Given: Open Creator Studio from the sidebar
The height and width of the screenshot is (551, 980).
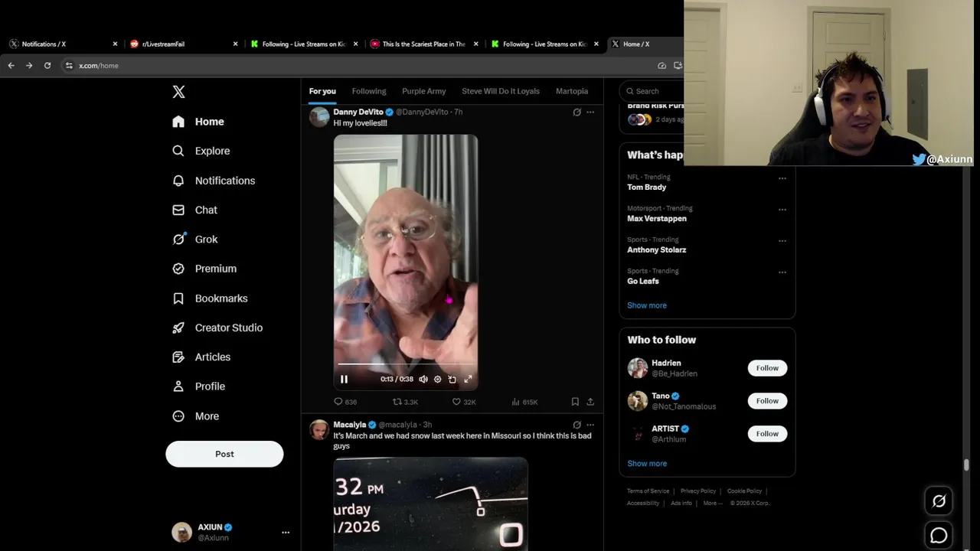Looking at the screenshot, I should pyautogui.click(x=217, y=328).
